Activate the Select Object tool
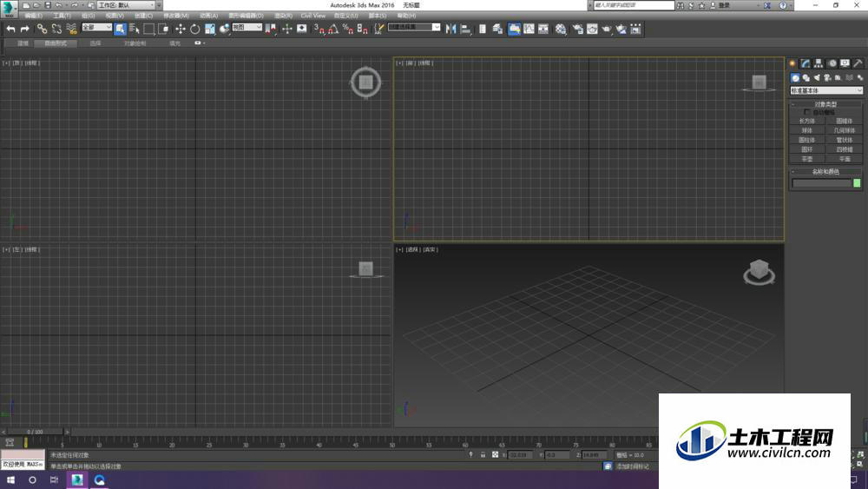 120,29
